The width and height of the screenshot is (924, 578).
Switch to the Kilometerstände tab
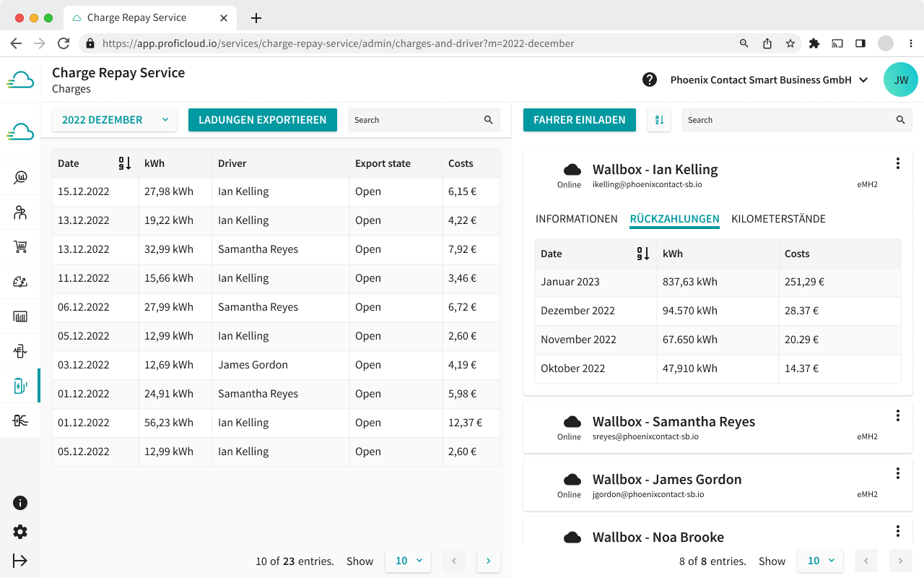[778, 219]
